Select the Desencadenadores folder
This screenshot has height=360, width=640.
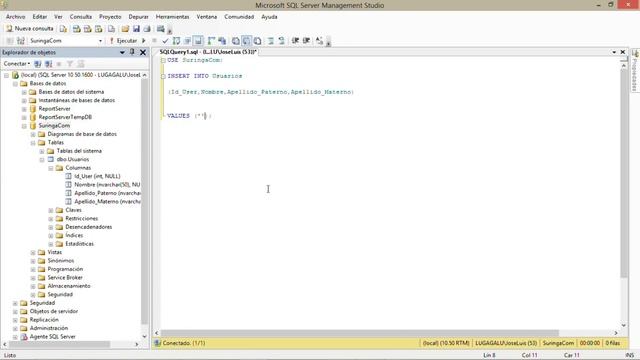click(x=89, y=227)
